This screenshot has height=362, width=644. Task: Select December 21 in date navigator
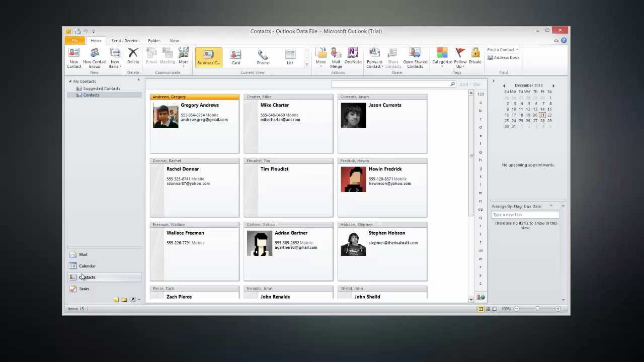[x=542, y=115]
